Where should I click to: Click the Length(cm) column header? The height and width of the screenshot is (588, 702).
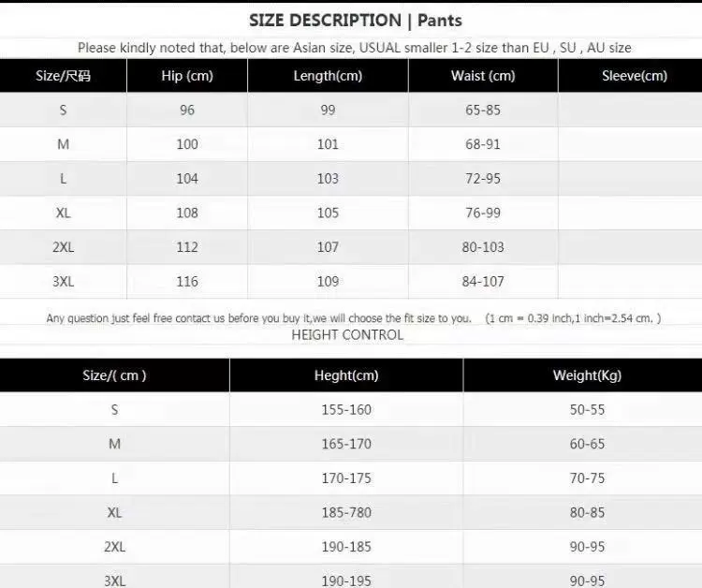click(328, 76)
